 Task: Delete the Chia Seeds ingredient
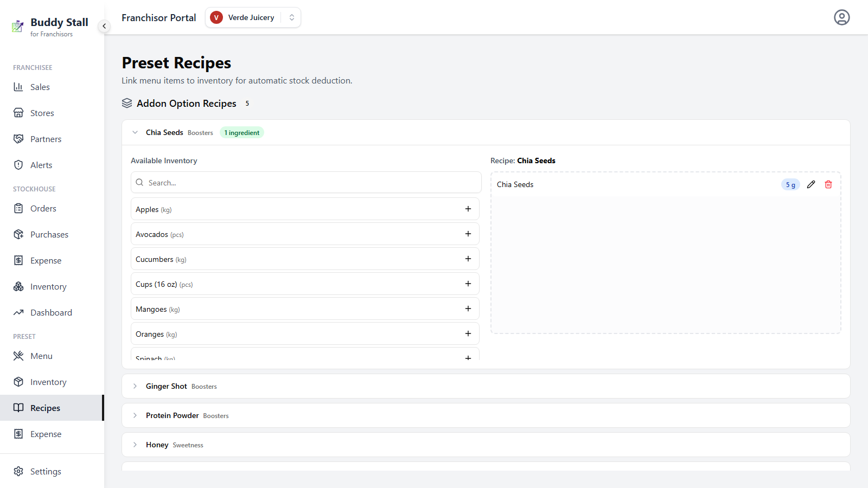[828, 184]
